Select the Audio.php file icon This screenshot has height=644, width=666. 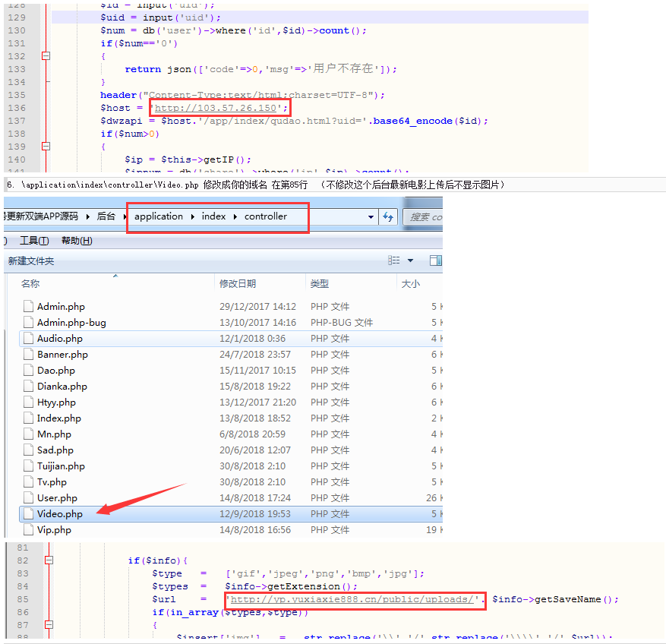[28, 339]
